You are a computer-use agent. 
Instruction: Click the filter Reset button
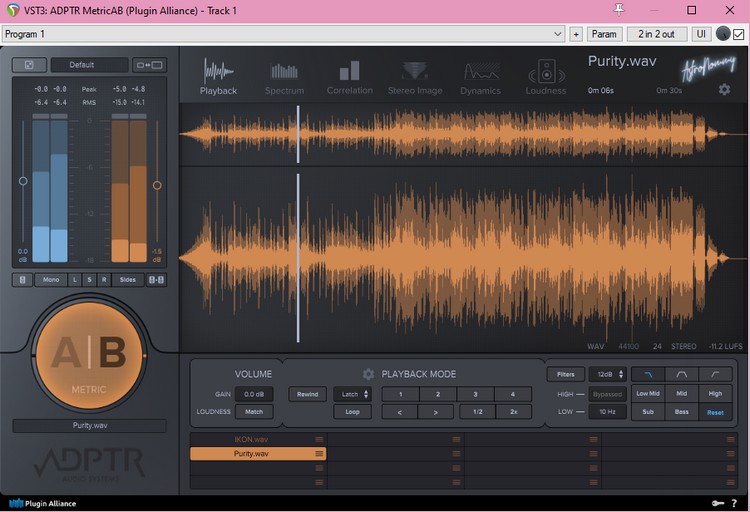point(715,412)
